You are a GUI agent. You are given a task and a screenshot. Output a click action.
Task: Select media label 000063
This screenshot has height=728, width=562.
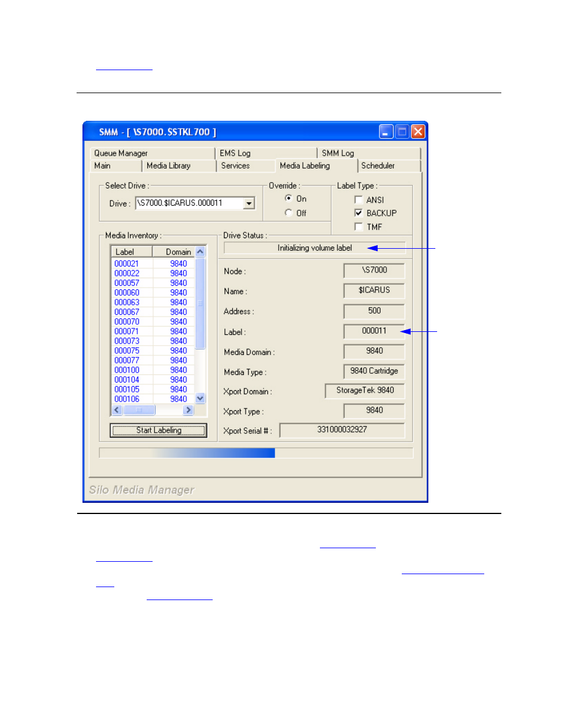(127, 302)
